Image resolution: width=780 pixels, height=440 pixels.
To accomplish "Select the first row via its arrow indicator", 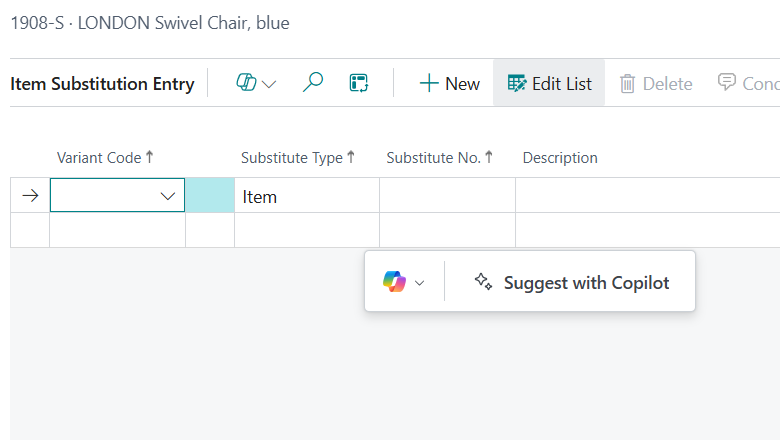I will tap(30, 196).
